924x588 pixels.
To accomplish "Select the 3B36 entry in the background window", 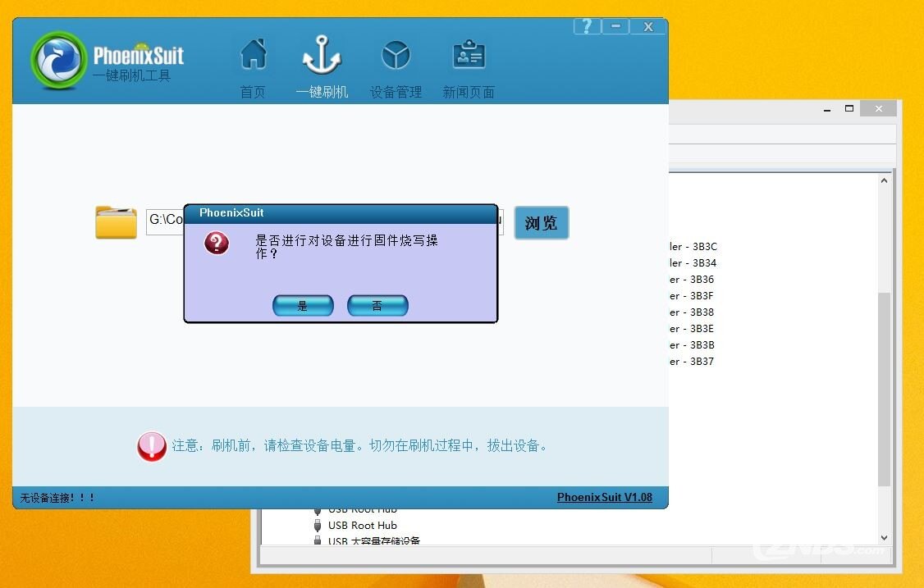I will pyautogui.click(x=692, y=280).
